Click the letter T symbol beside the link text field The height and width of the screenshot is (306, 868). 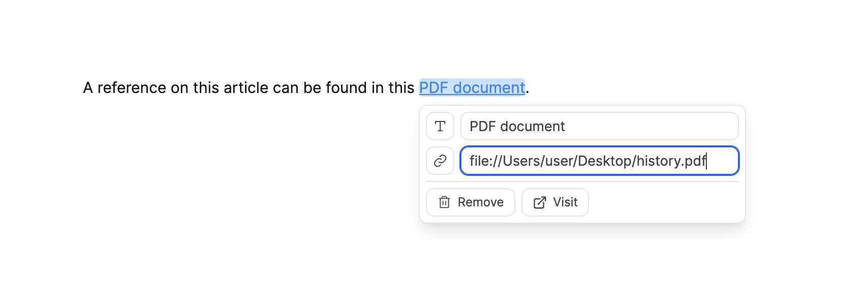coord(440,126)
